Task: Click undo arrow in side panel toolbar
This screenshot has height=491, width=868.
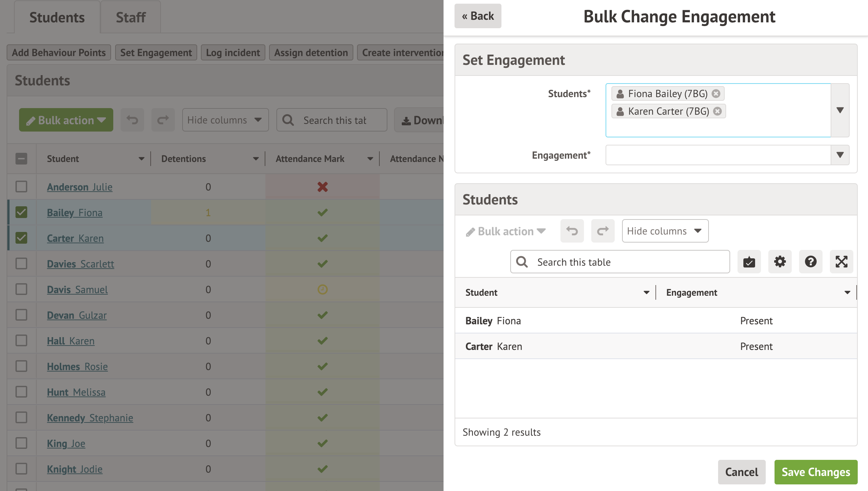Action: [x=572, y=231]
